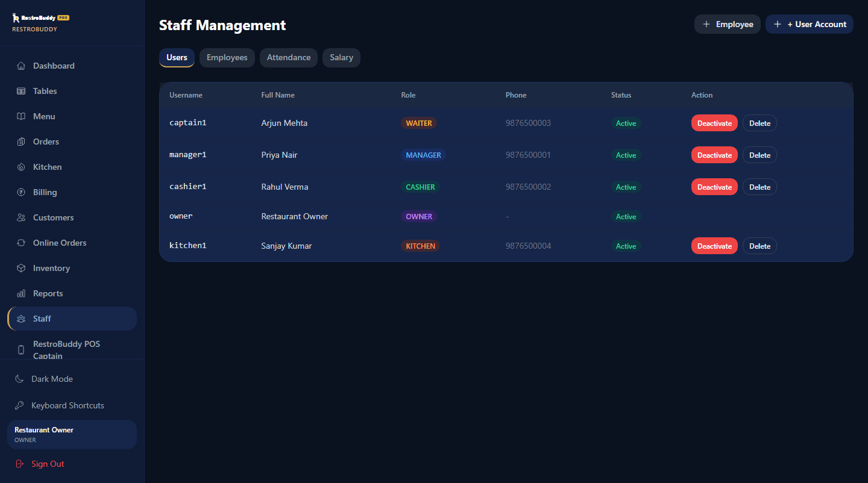Click the RestroBuddy POS logo
Viewport: 868px width, 483px height.
(40, 18)
